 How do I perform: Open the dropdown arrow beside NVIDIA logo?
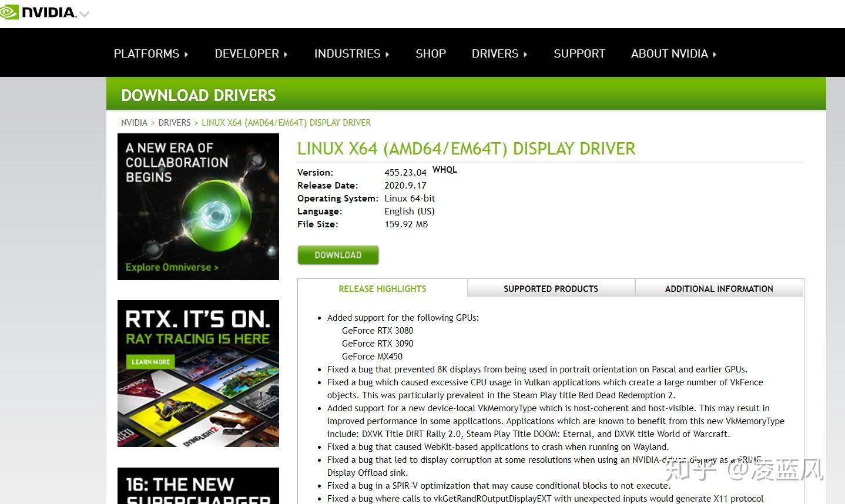coord(85,14)
